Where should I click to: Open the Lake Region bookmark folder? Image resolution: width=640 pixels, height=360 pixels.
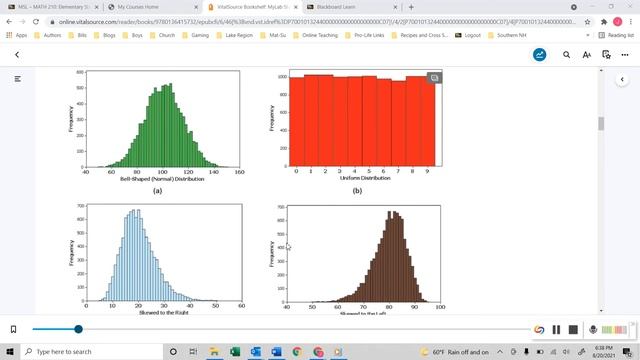pyautogui.click(x=235, y=36)
